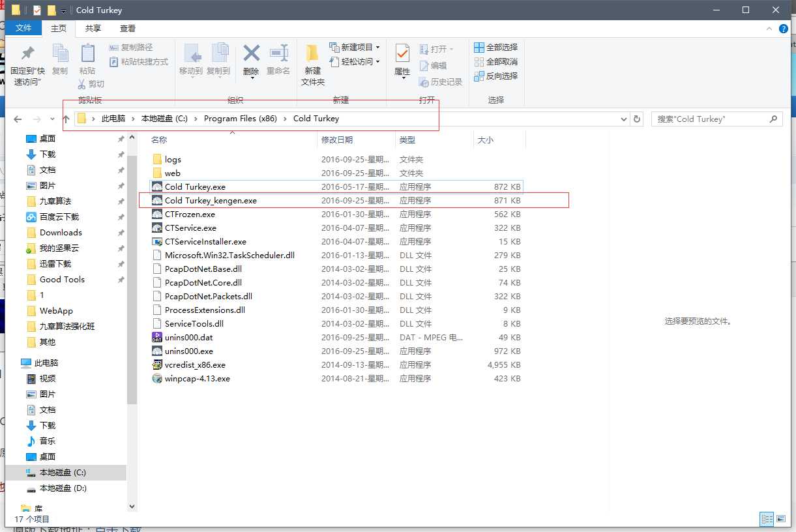The image size is (796, 532).
Task: Select Cold Turkey_kengen.exe in file list
Action: 211,201
